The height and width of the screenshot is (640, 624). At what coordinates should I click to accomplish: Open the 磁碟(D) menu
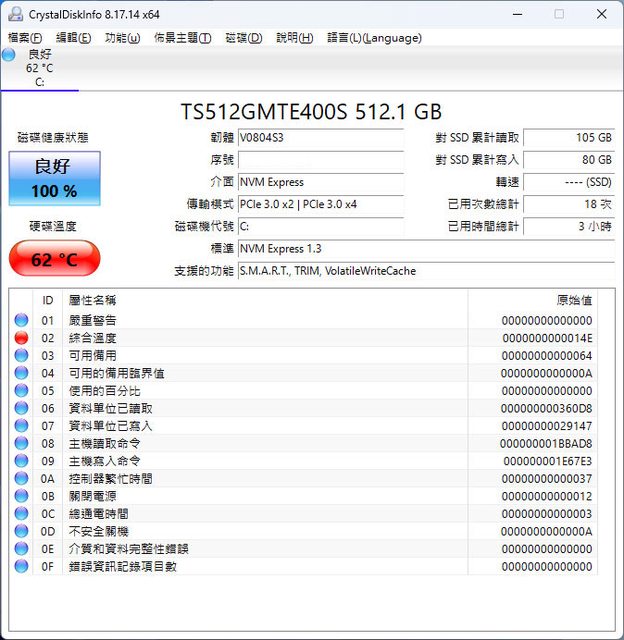(x=243, y=38)
